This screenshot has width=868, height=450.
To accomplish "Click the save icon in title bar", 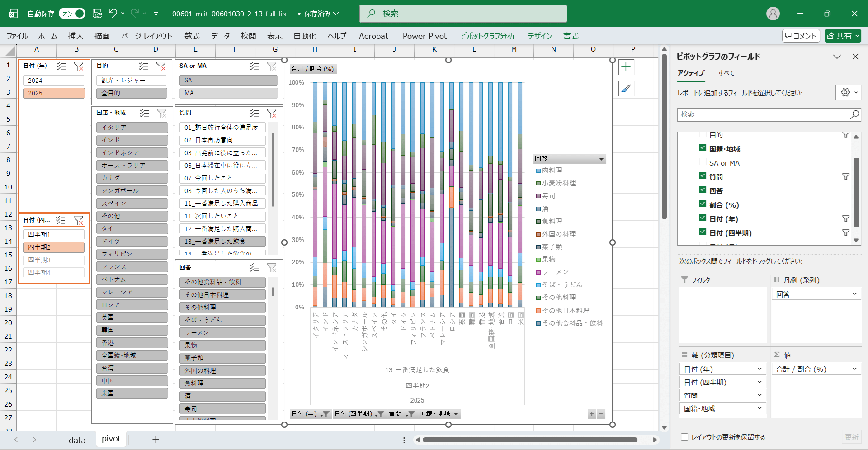I will (97, 14).
